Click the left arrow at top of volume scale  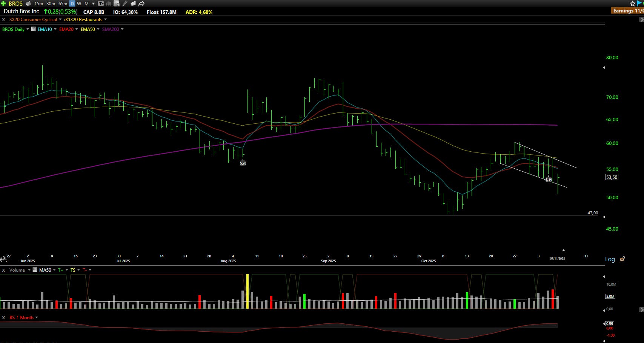[604, 277]
